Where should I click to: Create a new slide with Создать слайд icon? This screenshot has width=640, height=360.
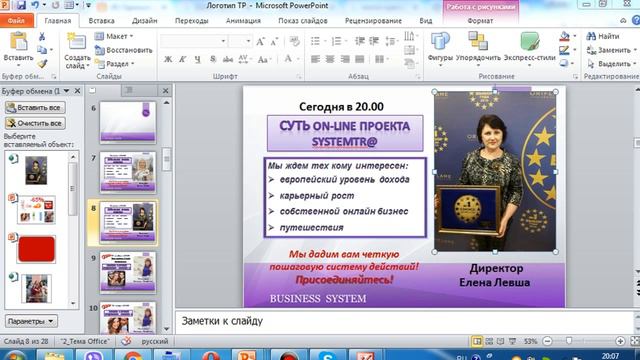77,42
